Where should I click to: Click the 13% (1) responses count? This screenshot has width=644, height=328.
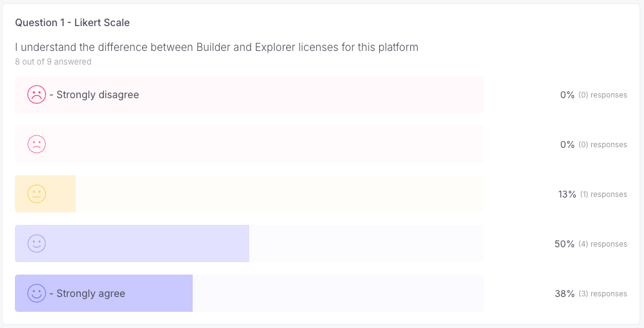pyautogui.click(x=592, y=194)
